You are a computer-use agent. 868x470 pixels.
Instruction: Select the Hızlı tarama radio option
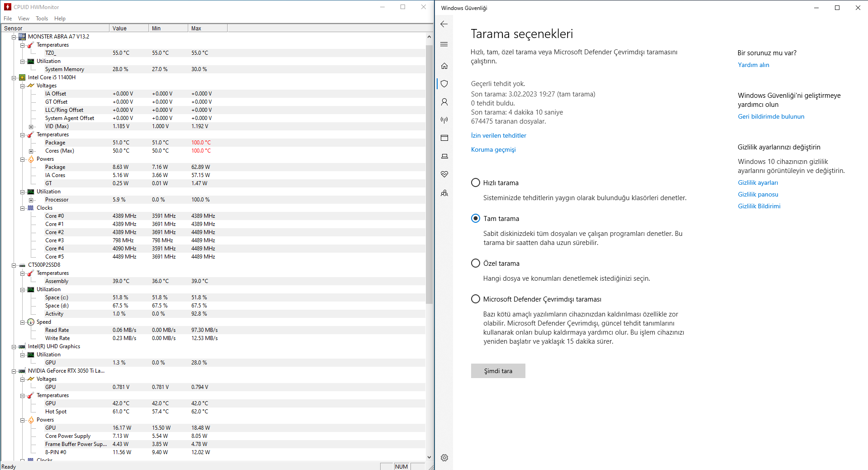click(x=476, y=182)
